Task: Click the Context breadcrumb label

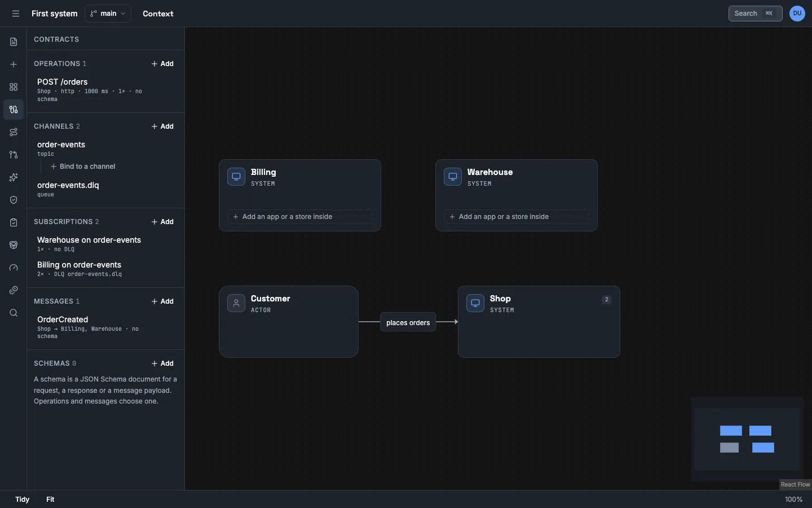Action: point(158,14)
